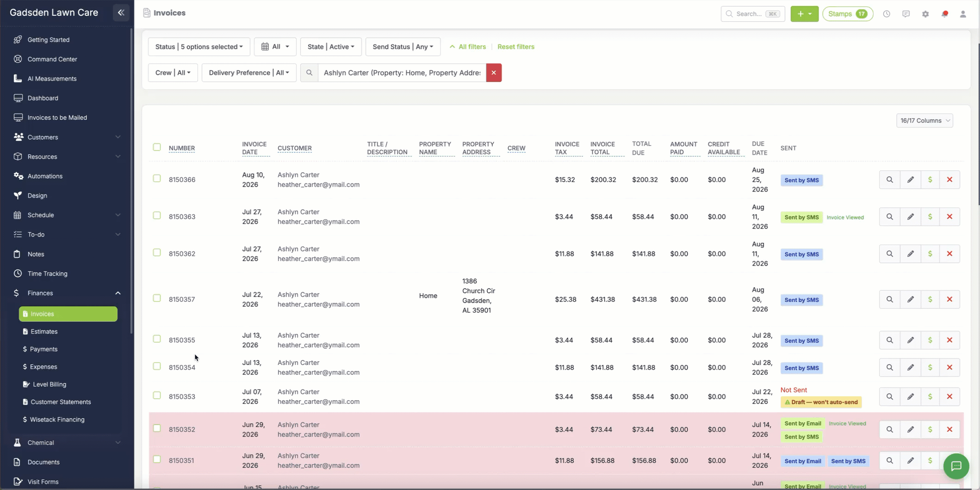
Task: Open Estimates in the Finances menu
Action: [x=44, y=332]
